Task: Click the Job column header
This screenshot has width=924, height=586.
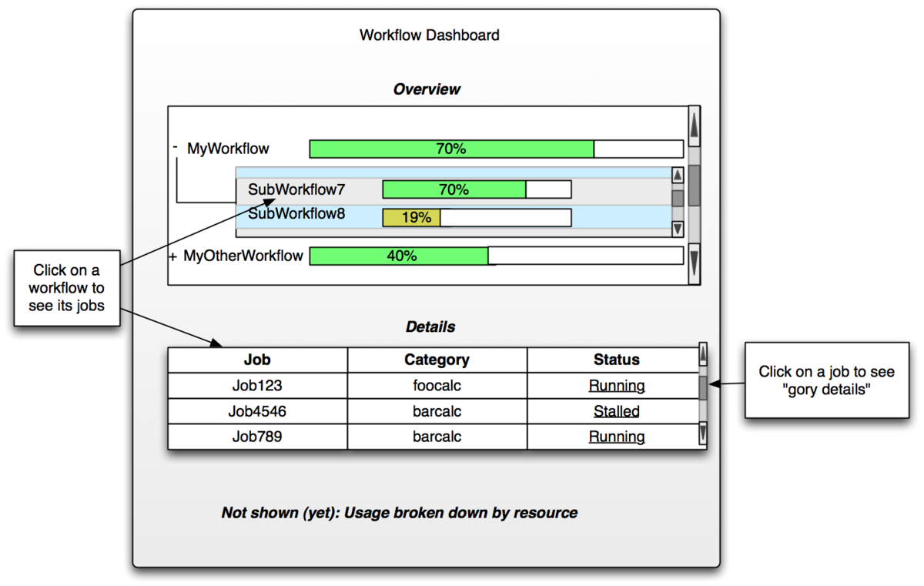Action: [x=257, y=360]
